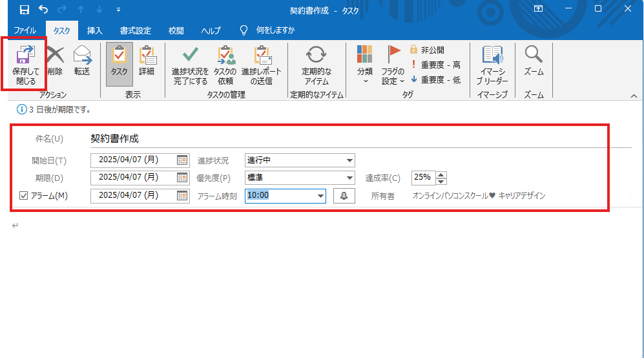Increase 達成率 with up spinner arrow
This screenshot has width=644, height=358.
pyautogui.click(x=441, y=174)
